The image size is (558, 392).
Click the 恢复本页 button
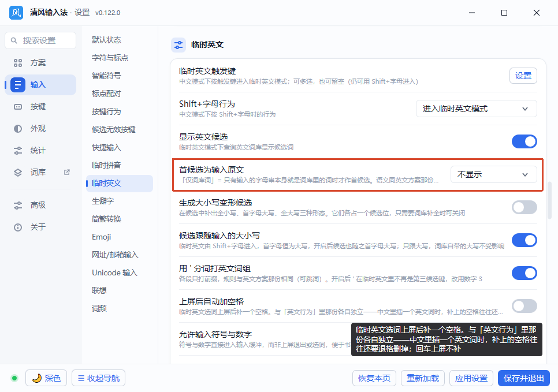click(374, 378)
